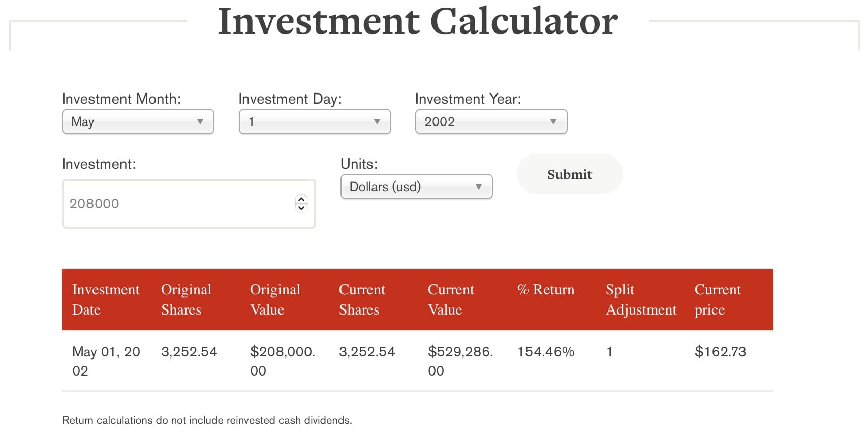Click the $162.73 current price cell
Image resolution: width=868 pixels, height=436 pixels.
720,352
